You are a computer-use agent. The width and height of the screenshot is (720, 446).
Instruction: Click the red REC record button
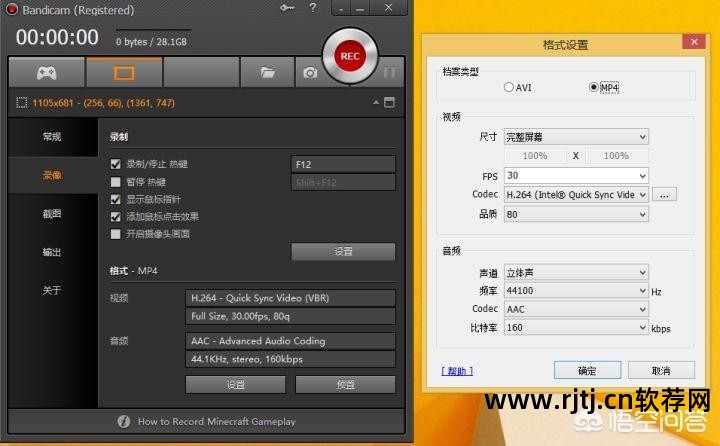350,56
